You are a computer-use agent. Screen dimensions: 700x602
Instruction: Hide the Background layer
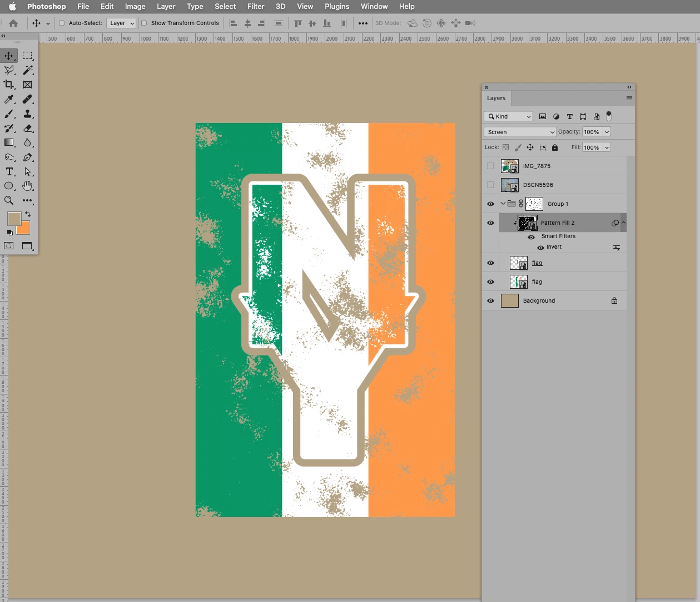click(490, 300)
